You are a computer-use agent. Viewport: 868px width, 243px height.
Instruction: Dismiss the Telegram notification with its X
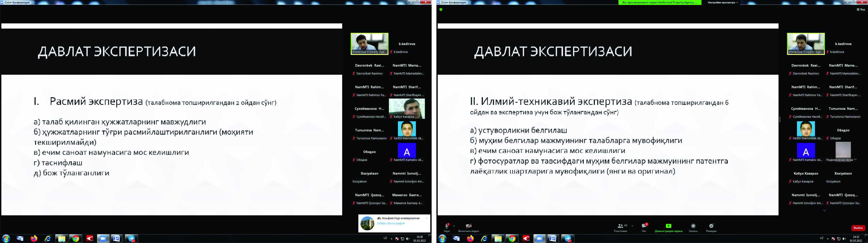pyautogui.click(x=426, y=218)
